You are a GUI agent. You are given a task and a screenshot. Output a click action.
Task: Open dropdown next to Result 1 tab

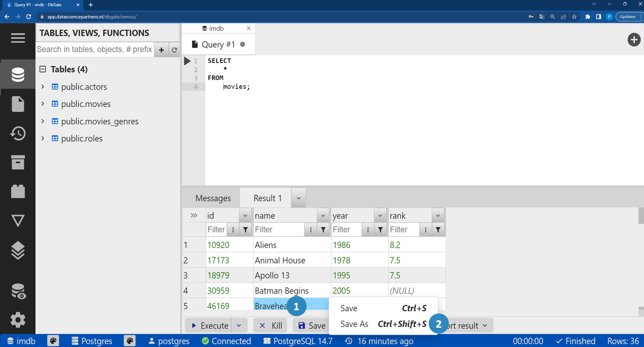click(x=298, y=198)
